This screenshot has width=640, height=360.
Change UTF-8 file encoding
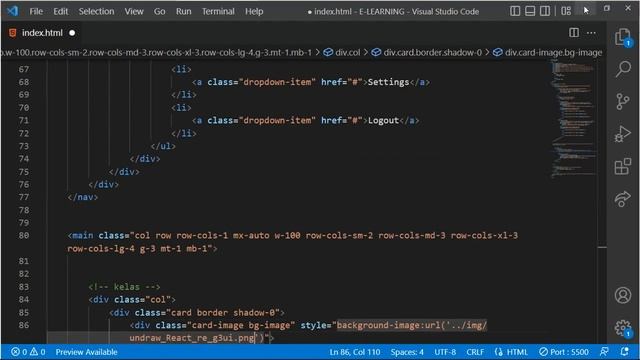445,352
